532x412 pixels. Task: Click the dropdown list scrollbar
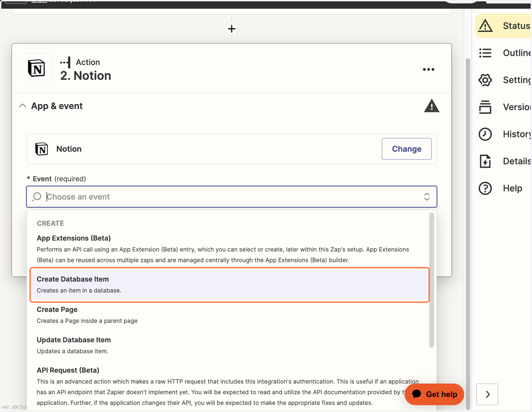(432, 280)
